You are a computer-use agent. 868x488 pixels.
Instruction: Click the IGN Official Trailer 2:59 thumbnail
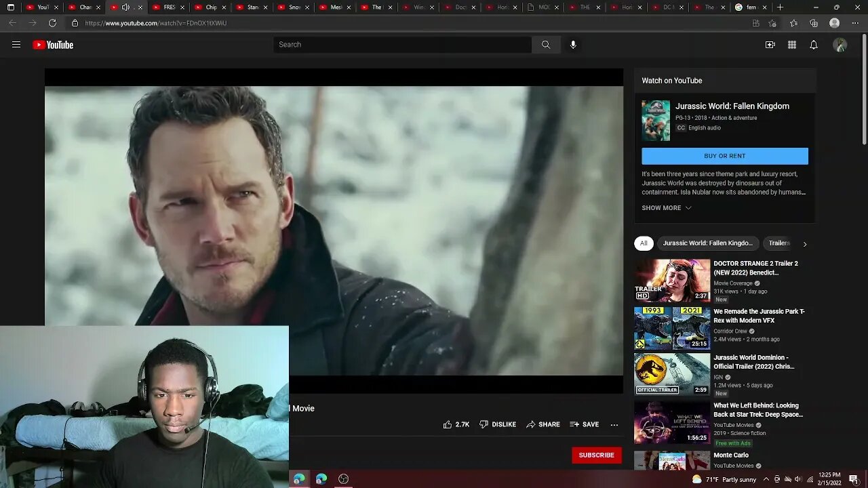click(672, 374)
